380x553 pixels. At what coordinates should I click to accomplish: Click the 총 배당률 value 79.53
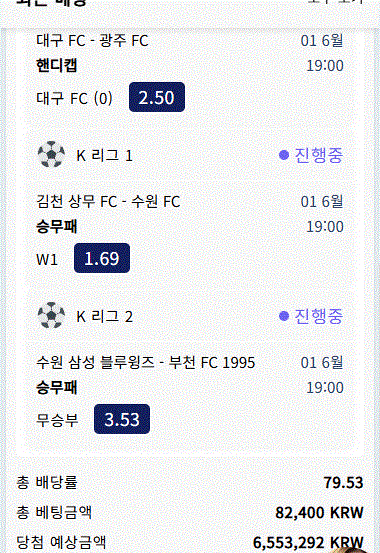[343, 482]
